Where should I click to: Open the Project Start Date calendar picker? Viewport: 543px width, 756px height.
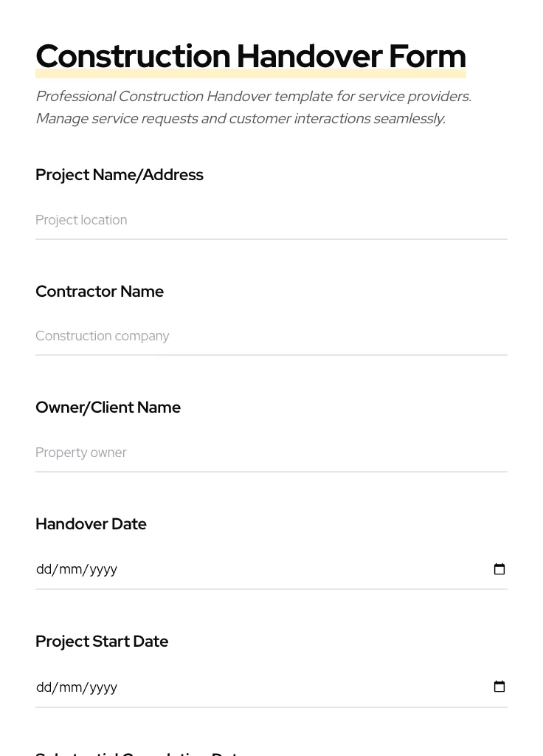(x=499, y=687)
